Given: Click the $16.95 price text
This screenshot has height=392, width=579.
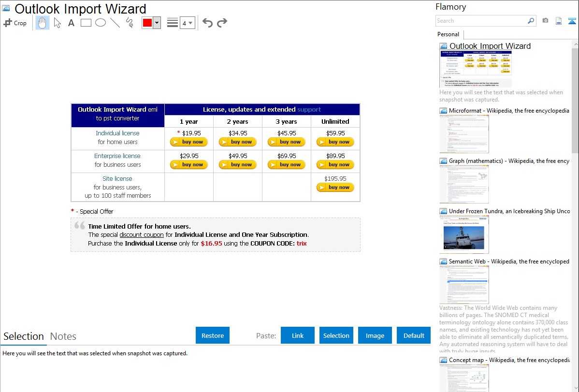Looking at the screenshot, I should 211,244.
